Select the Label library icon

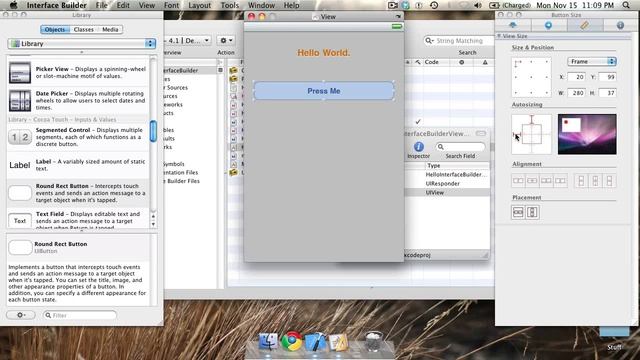[20, 165]
